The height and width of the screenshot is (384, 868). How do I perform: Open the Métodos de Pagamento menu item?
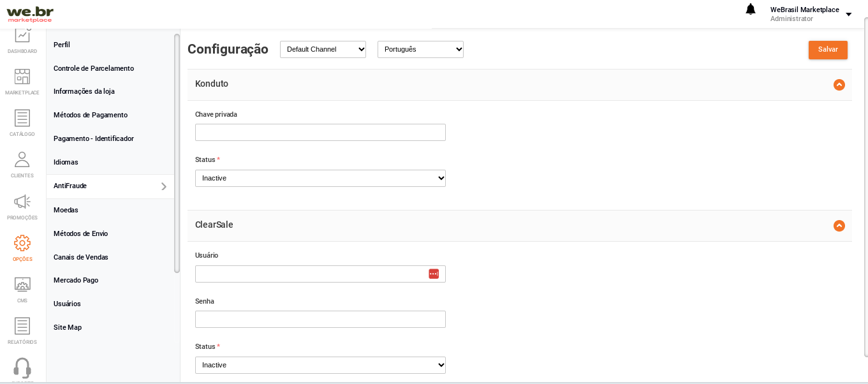pyautogui.click(x=91, y=115)
